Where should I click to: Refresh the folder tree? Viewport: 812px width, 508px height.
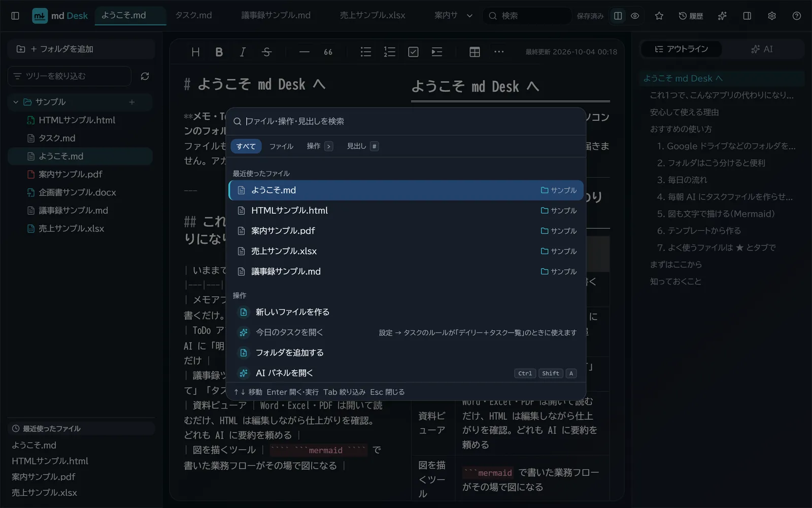(x=145, y=76)
